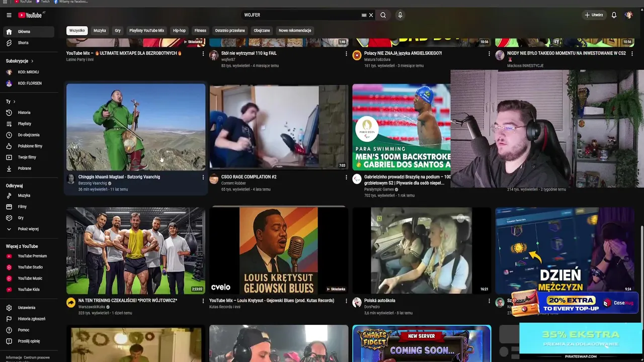The width and height of the screenshot is (644, 362).
Task: Expand Pokaż więcej in sidebar
Action: coord(28,229)
